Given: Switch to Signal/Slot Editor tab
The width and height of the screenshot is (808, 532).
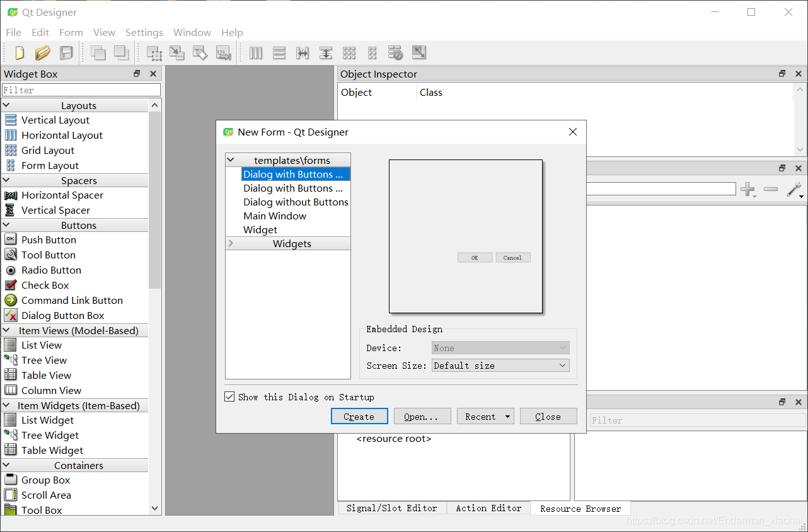Looking at the screenshot, I should [x=392, y=508].
